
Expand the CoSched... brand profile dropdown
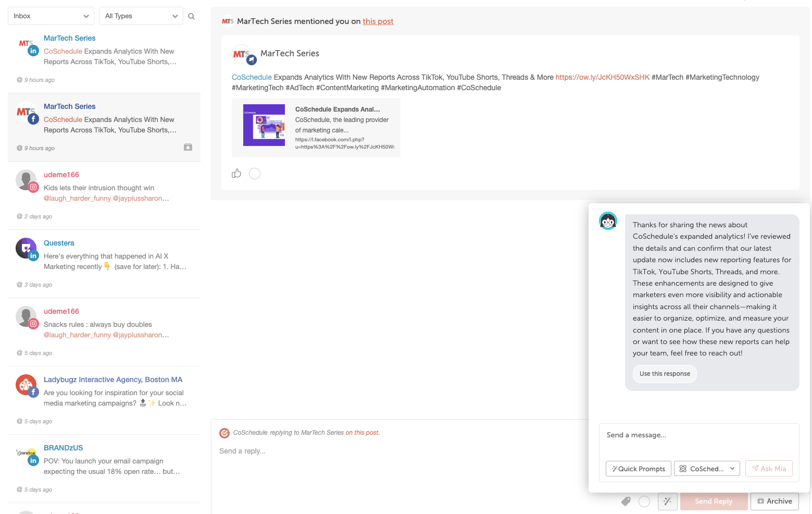click(x=707, y=469)
